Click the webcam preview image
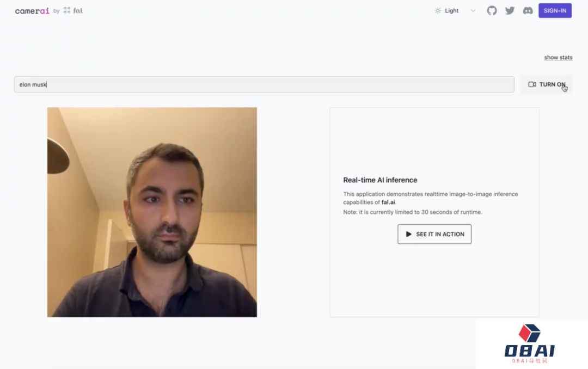The image size is (588, 369). [x=152, y=212]
